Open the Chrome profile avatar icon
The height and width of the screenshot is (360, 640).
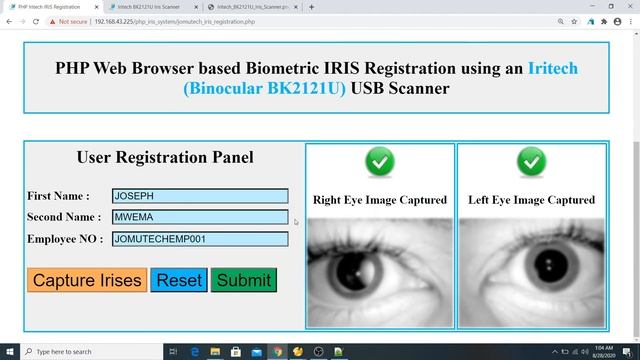pyautogui.click(x=618, y=22)
